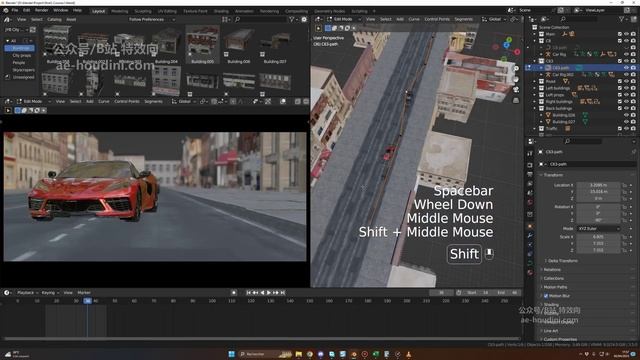
Task: Click the Scale X value field
Action: coord(598,237)
